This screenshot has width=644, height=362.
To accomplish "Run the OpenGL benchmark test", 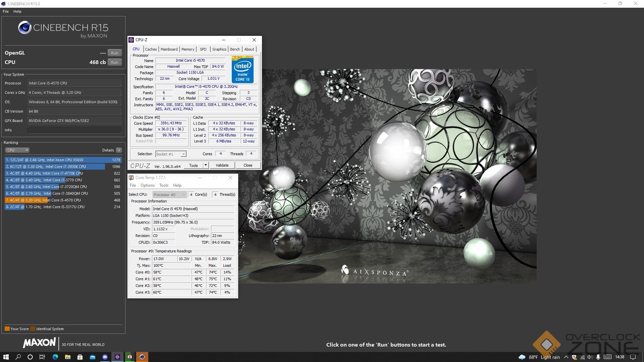I will tap(114, 53).
